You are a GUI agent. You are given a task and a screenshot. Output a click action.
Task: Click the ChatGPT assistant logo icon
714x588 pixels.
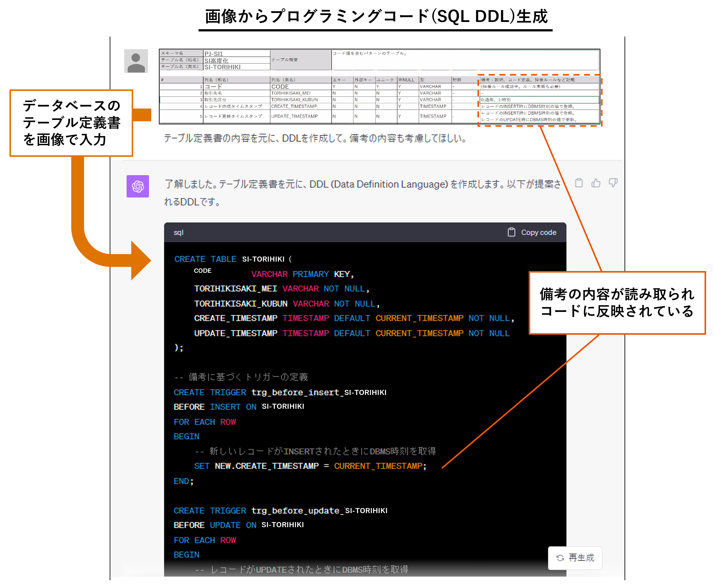click(x=138, y=186)
